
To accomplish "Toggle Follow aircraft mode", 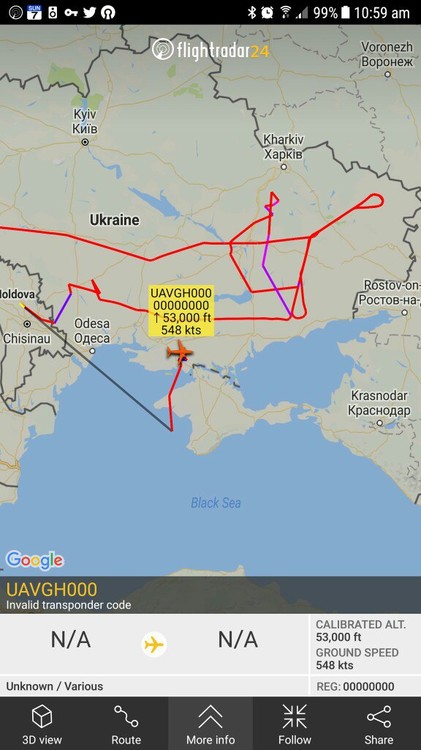I will [295, 724].
